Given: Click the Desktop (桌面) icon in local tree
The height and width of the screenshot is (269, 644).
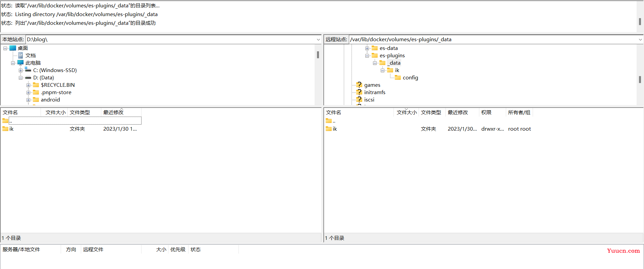Looking at the screenshot, I should point(13,48).
